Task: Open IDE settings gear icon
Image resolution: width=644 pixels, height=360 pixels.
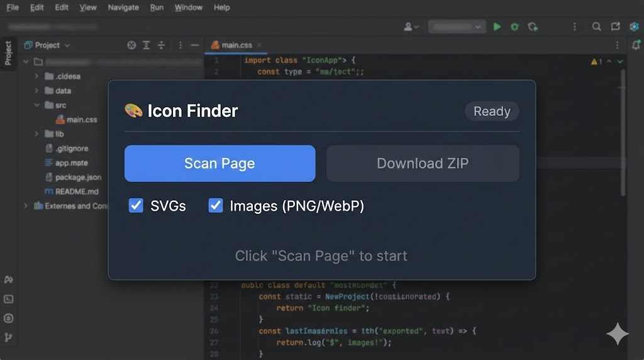Action: click(x=633, y=26)
